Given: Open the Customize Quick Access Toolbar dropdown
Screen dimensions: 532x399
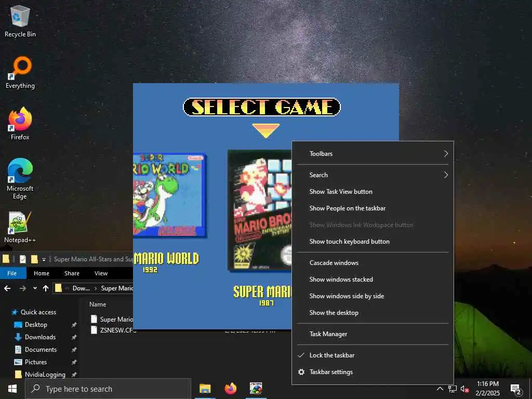Looking at the screenshot, I should (44, 260).
